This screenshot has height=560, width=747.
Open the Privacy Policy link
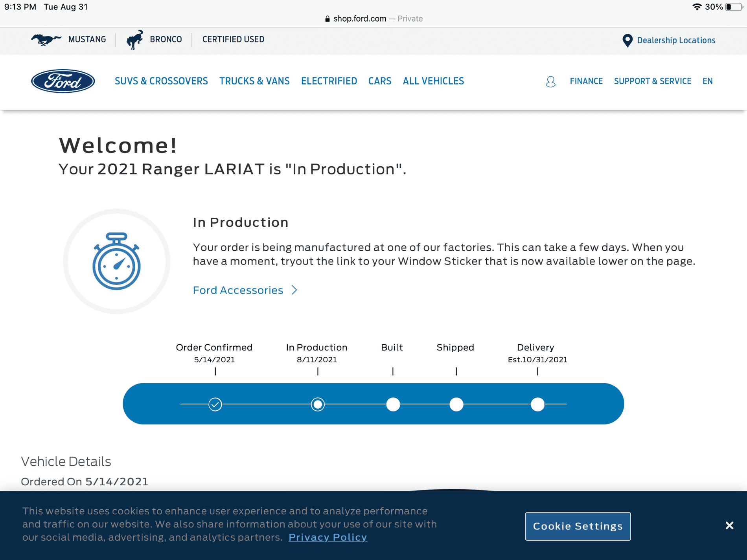[328, 537]
